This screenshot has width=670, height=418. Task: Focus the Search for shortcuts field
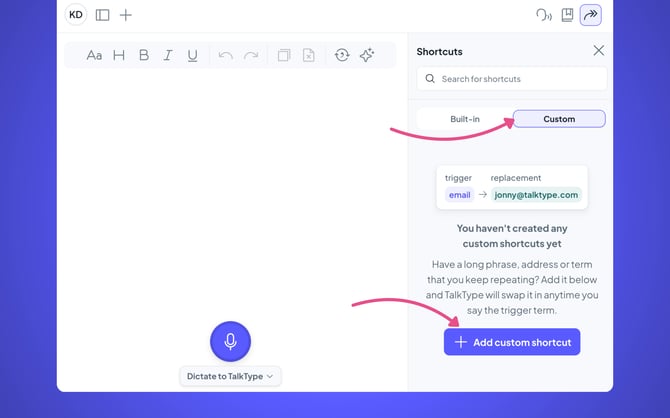(511, 79)
